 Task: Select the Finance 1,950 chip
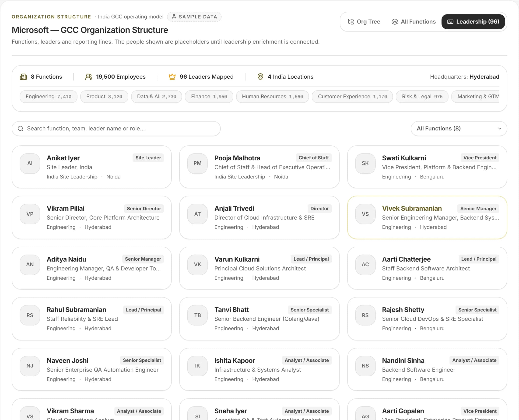point(209,97)
